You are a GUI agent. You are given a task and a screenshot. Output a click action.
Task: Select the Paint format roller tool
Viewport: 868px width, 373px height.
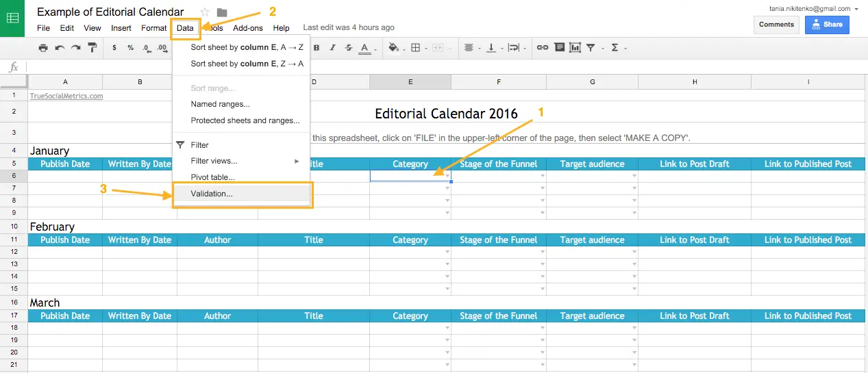[92, 48]
